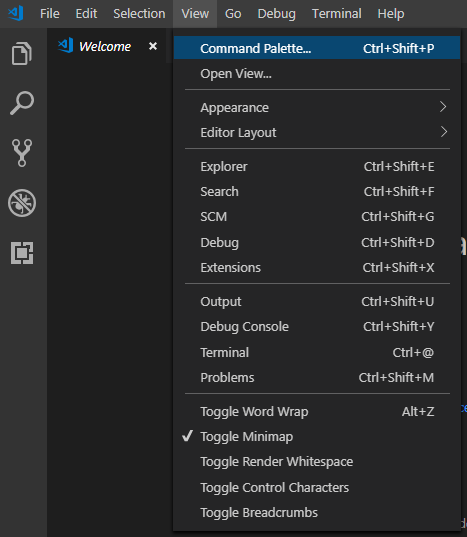Select SCM in the View menu
This screenshot has width=467, height=537.
coord(317,216)
